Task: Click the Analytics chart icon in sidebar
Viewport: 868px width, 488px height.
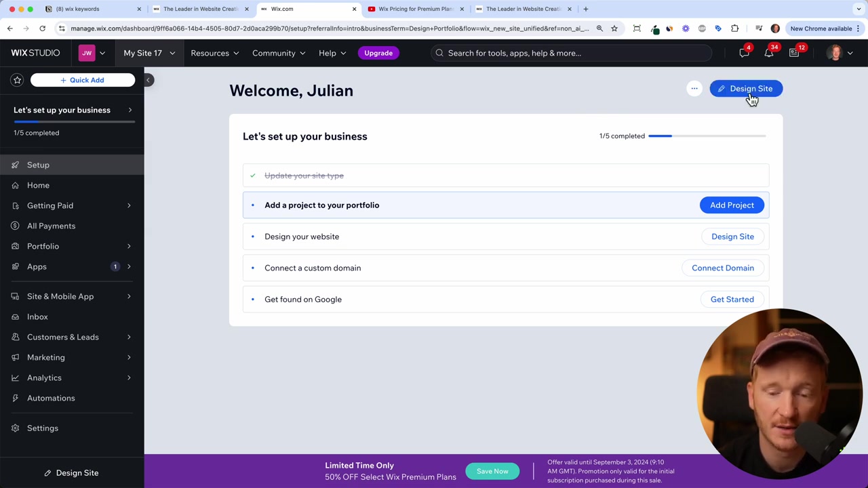Action: pyautogui.click(x=15, y=378)
